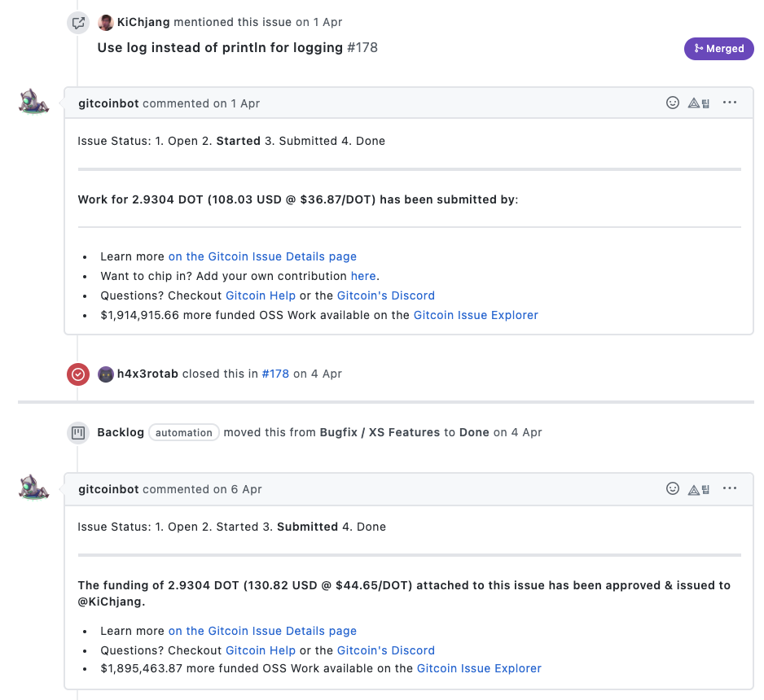Click the purple Merged status badge
Viewport: 764px width, 700px height.
click(x=718, y=49)
